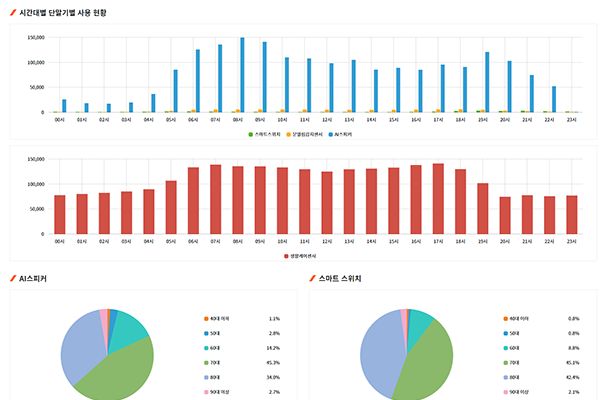Click the red bar at 00시
This screenshot has height=400, width=600.
point(60,215)
